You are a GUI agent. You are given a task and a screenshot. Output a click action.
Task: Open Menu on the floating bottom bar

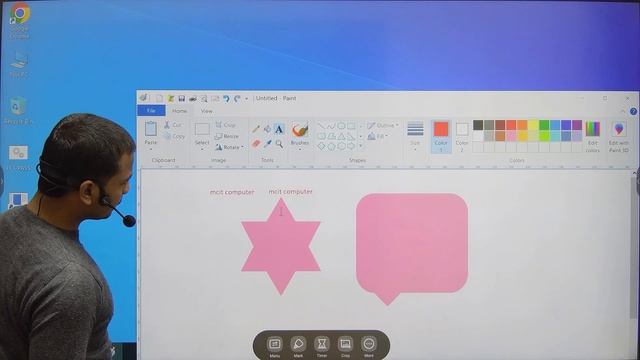coord(275,344)
